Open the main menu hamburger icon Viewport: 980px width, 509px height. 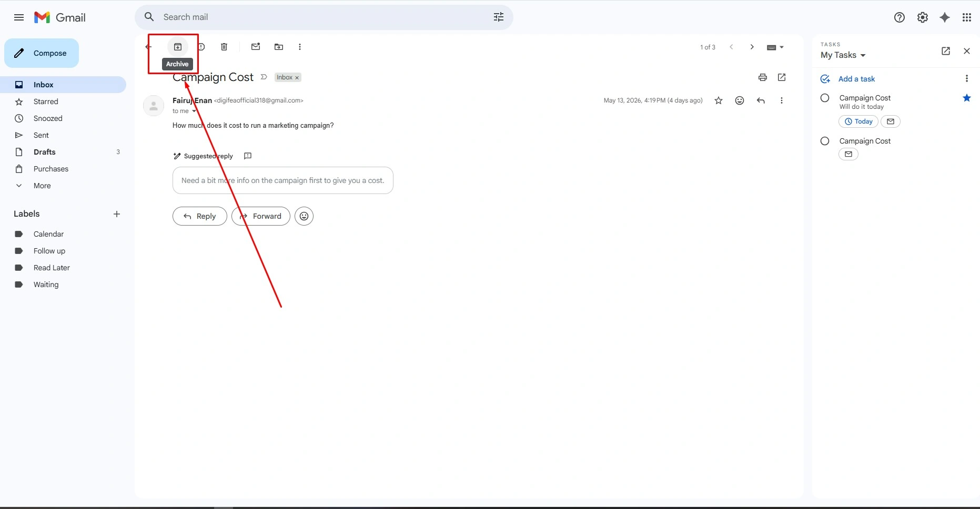pos(19,17)
